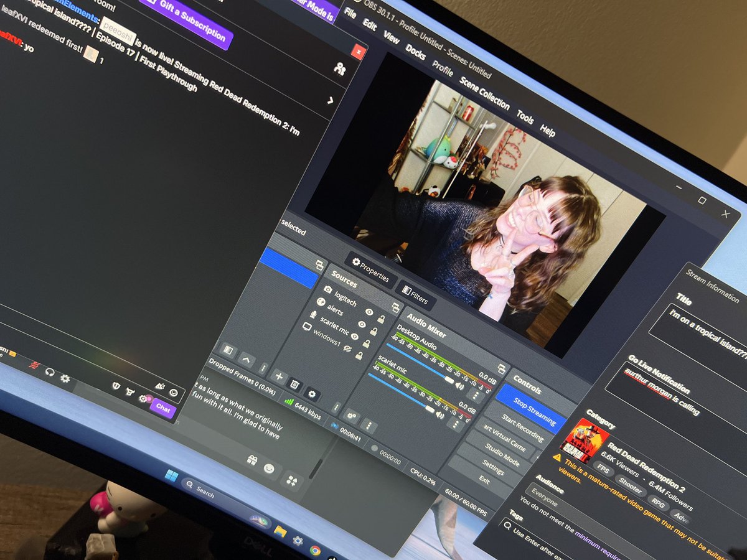Viewport: 747px width, 560px height.
Task: Open Audio Mixer toolbar three-dot menu
Action: point(369,425)
